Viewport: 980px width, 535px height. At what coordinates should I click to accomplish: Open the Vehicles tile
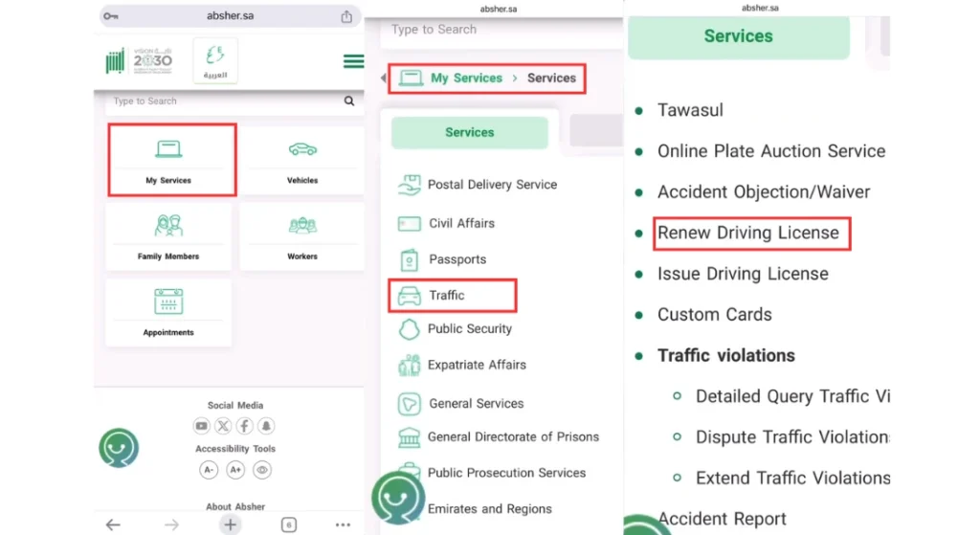pos(302,161)
